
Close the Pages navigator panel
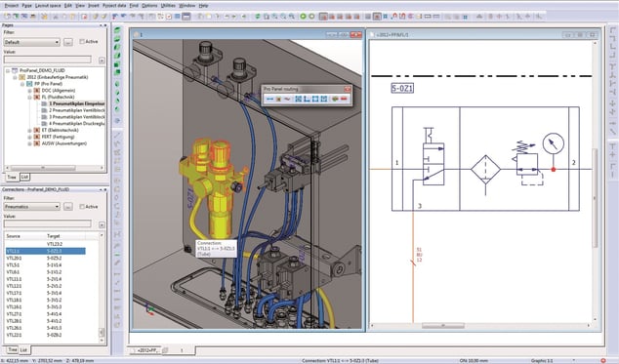point(105,24)
